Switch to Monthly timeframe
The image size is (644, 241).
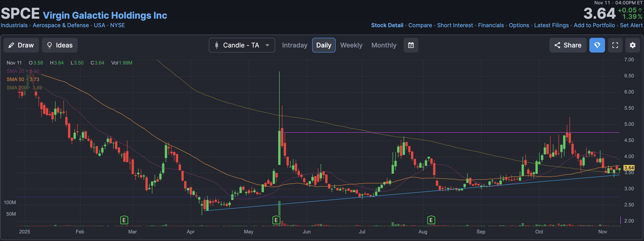click(x=384, y=45)
